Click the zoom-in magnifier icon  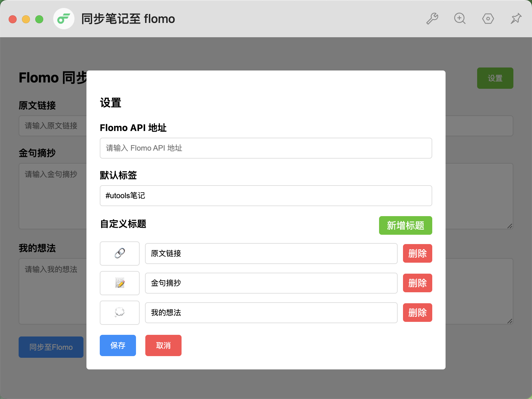[x=460, y=19]
